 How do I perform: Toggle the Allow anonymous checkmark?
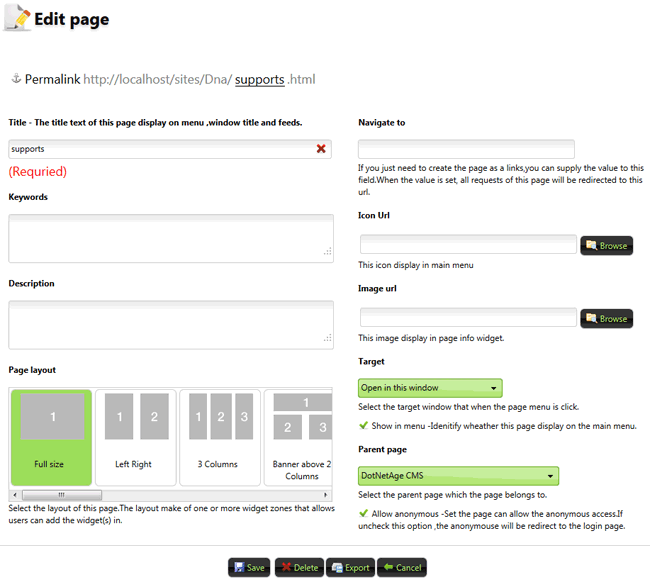tap(364, 513)
